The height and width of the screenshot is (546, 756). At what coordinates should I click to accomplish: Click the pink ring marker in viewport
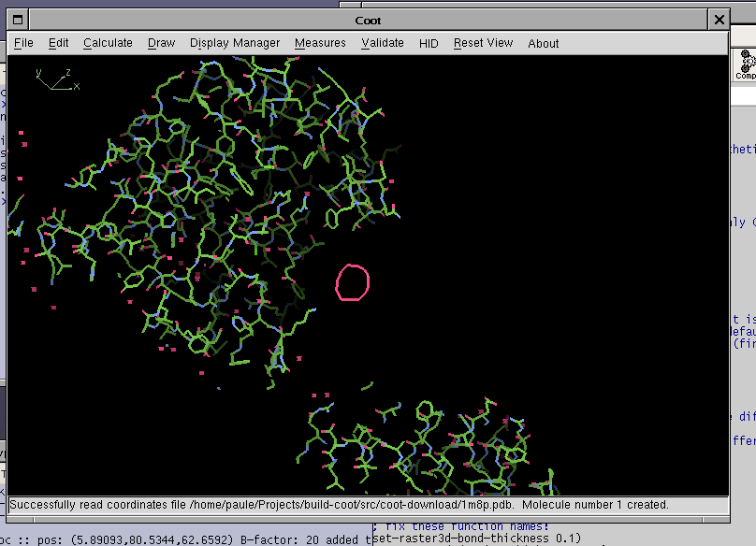click(x=353, y=282)
